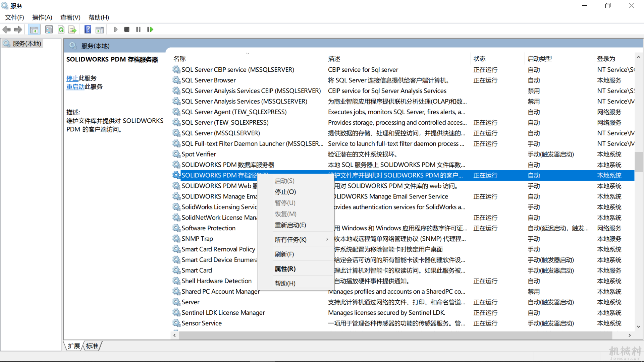Open the 帮助(H) menu
This screenshot has width=644, height=362.
point(99,17)
